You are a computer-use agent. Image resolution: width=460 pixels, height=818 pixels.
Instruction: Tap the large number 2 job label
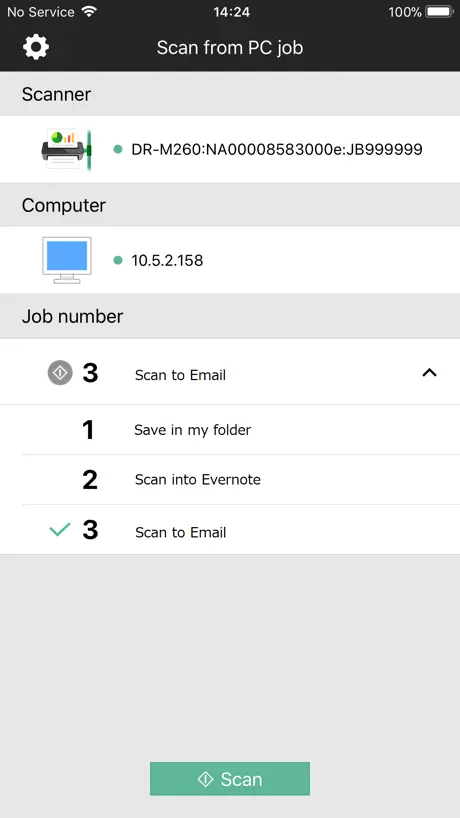[90, 479]
